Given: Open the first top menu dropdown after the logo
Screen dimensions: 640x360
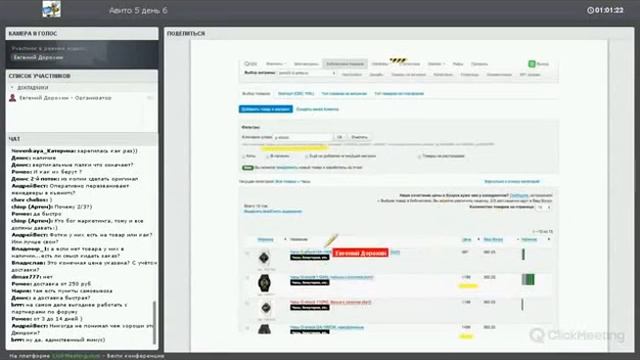Looking at the screenshot, I should click(276, 64).
